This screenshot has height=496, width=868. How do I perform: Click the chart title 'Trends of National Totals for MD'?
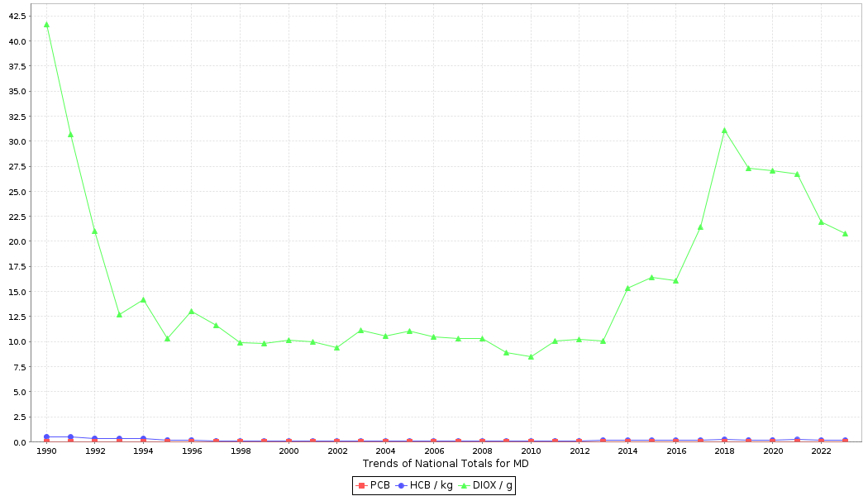pyautogui.click(x=446, y=464)
